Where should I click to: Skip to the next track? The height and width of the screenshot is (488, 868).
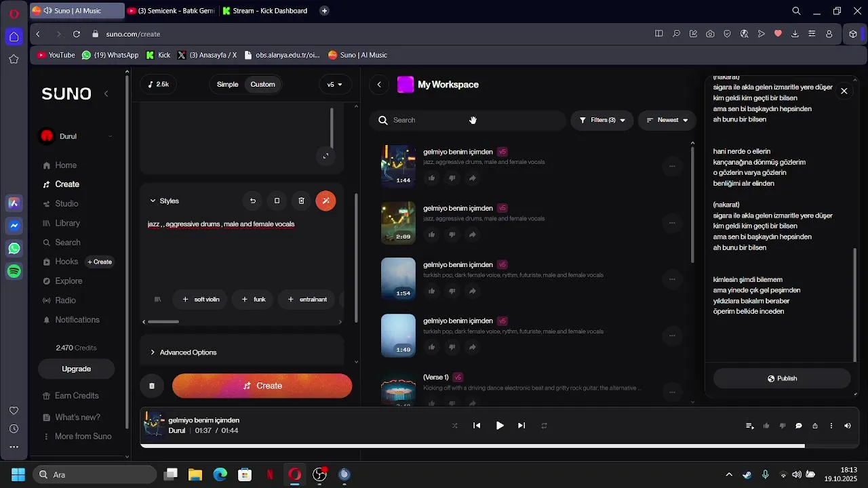(x=521, y=426)
